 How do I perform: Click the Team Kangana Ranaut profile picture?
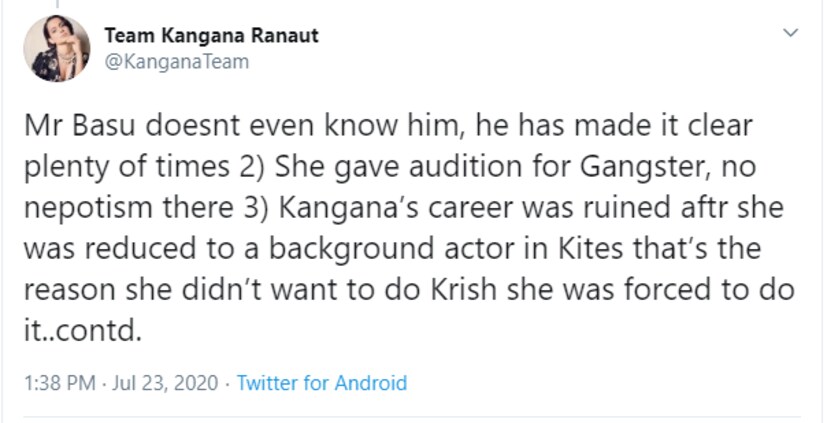(x=57, y=48)
